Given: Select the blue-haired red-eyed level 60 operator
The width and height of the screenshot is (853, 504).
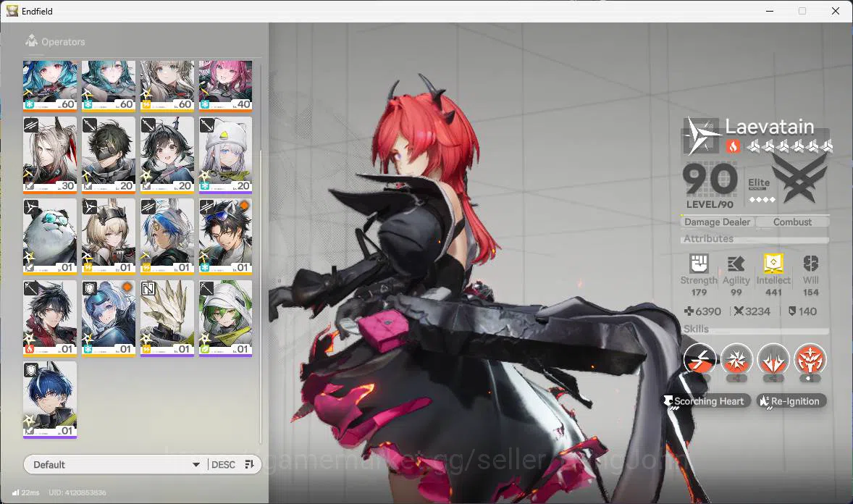Looking at the screenshot, I should (50, 86).
